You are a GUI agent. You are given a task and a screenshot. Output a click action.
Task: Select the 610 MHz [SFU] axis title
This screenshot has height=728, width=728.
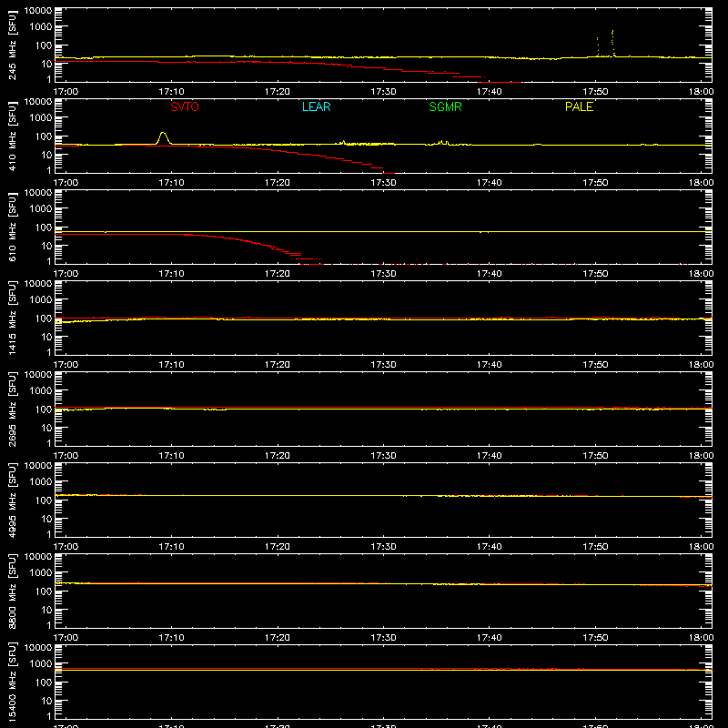13,227
